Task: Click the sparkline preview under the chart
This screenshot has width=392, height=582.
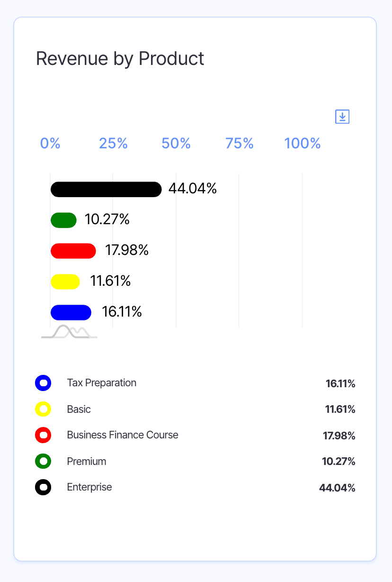Action: click(x=69, y=332)
